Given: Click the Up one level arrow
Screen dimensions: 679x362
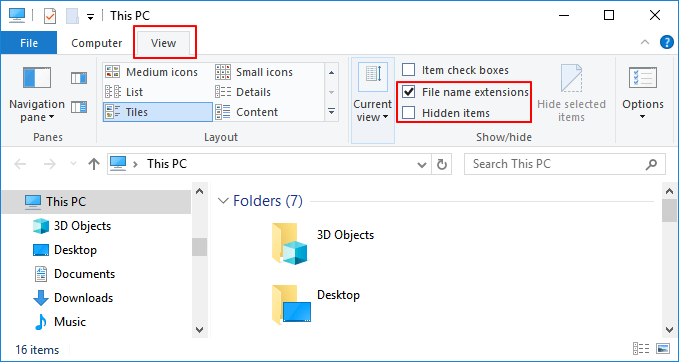Looking at the screenshot, I should [x=94, y=164].
